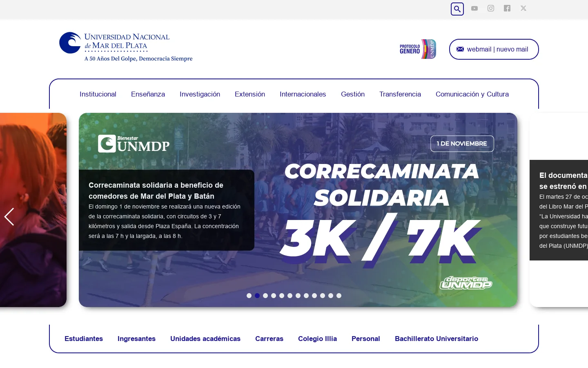Viewport: 588px width, 368px height.
Task: Visit the YouTube channel icon
Action: (x=474, y=8)
